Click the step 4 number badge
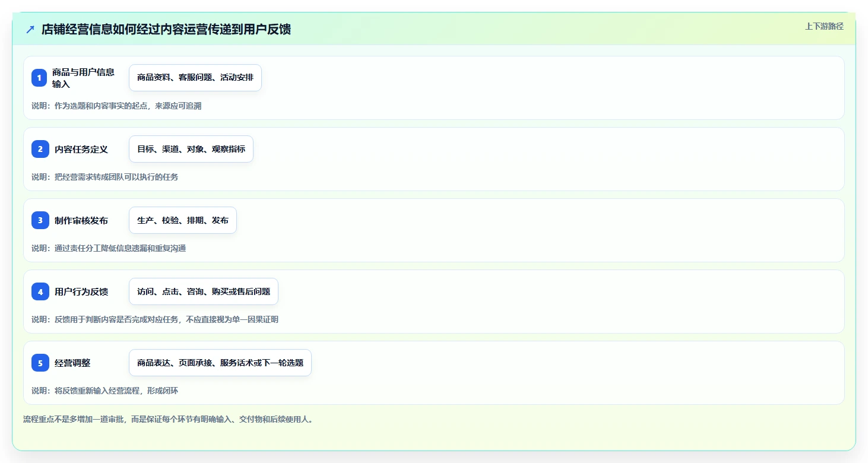This screenshot has height=463, width=868. 40,291
